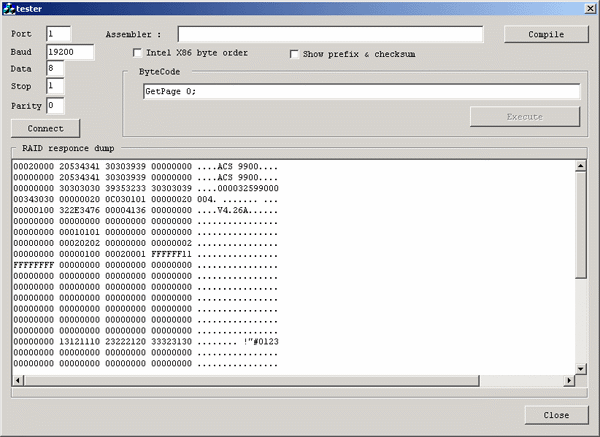Click dump line starting 00020000 20534341

pos(146,166)
